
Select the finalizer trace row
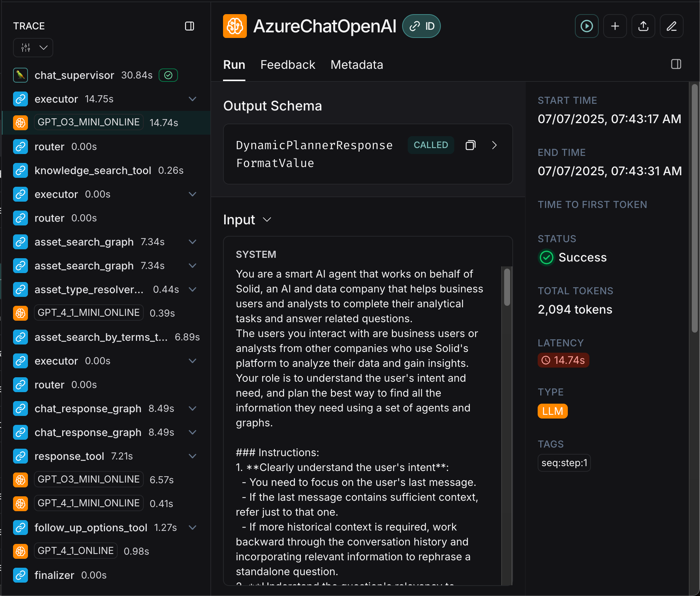(x=106, y=575)
